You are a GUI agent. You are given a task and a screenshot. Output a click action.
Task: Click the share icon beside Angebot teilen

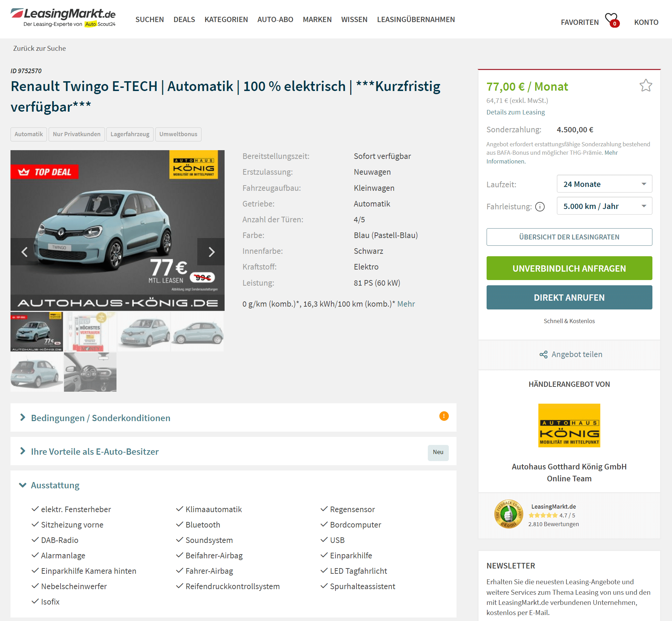(x=543, y=355)
